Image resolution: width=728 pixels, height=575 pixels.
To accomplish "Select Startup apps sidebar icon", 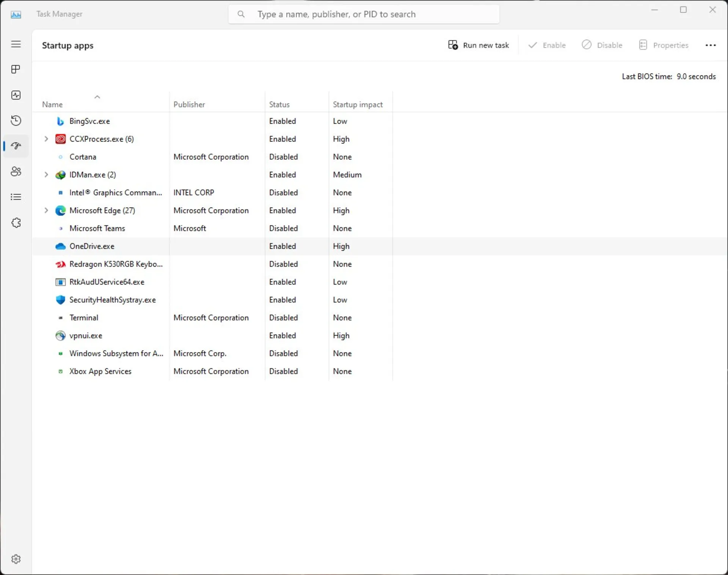I will [16, 146].
